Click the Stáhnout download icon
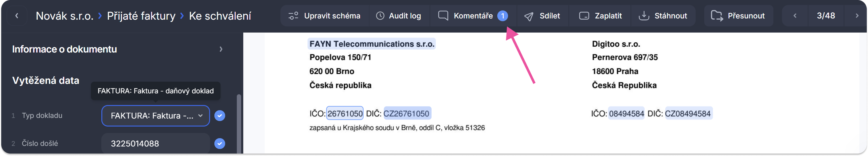Image resolution: width=868 pixels, height=156 pixels. (643, 16)
